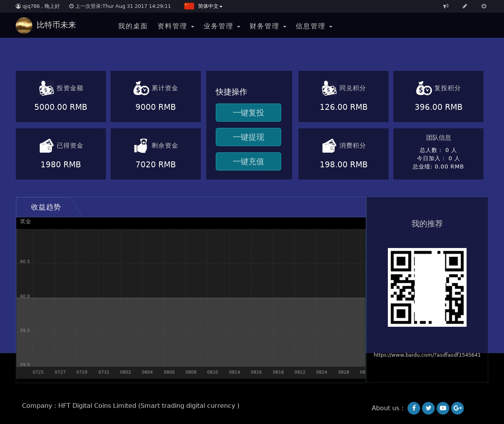Click the baidu.com referral link
Screen dimensions: 504x424
click(427, 355)
